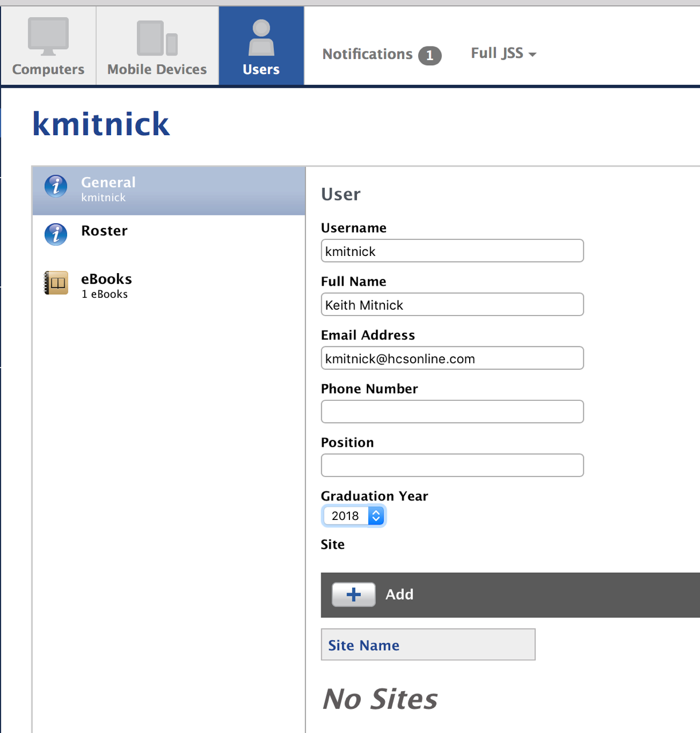This screenshot has height=733, width=700.
Task: Expand the Full JSS dropdown
Action: [x=504, y=53]
